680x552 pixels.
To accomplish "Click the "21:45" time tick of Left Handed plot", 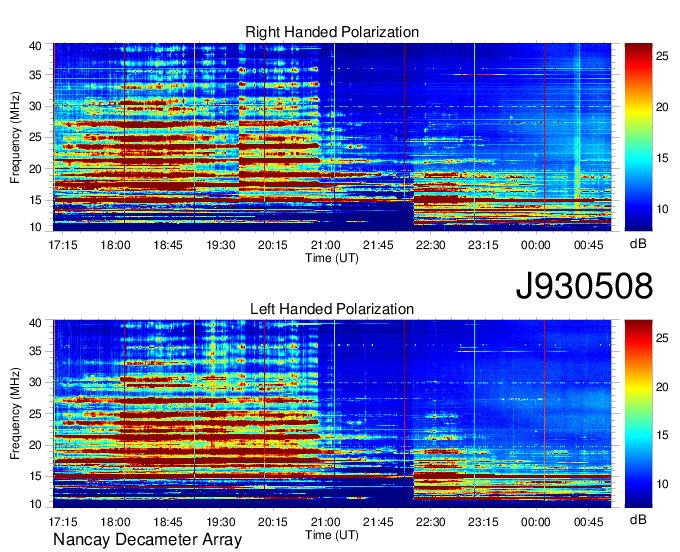I will pos(378,522).
